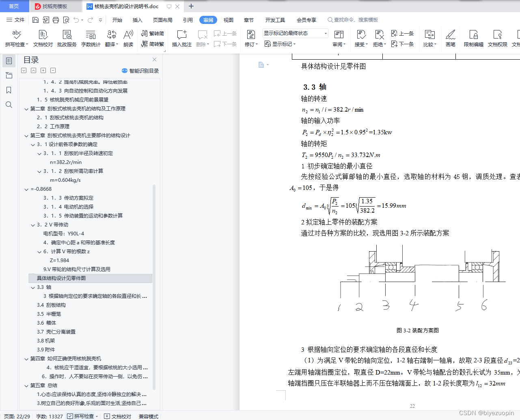The height and width of the screenshot is (420, 520).
Task: Click the print icon in quick toolbar
Action: pos(56,20)
